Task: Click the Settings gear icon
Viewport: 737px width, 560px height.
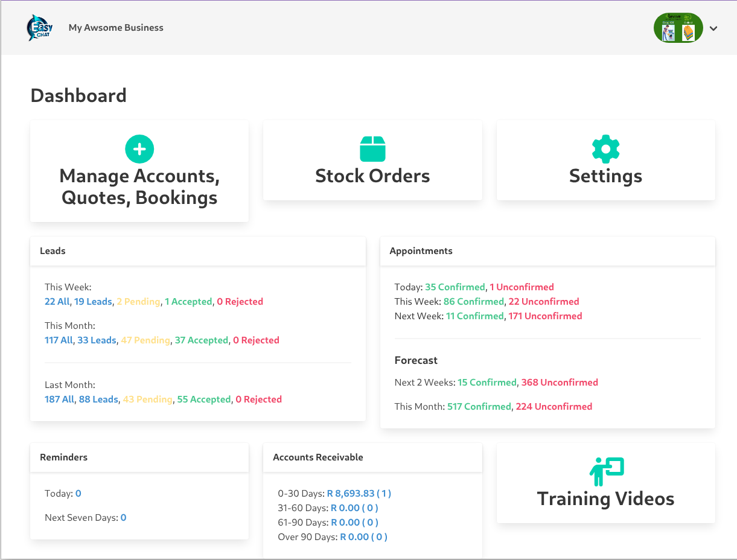Action: click(605, 148)
